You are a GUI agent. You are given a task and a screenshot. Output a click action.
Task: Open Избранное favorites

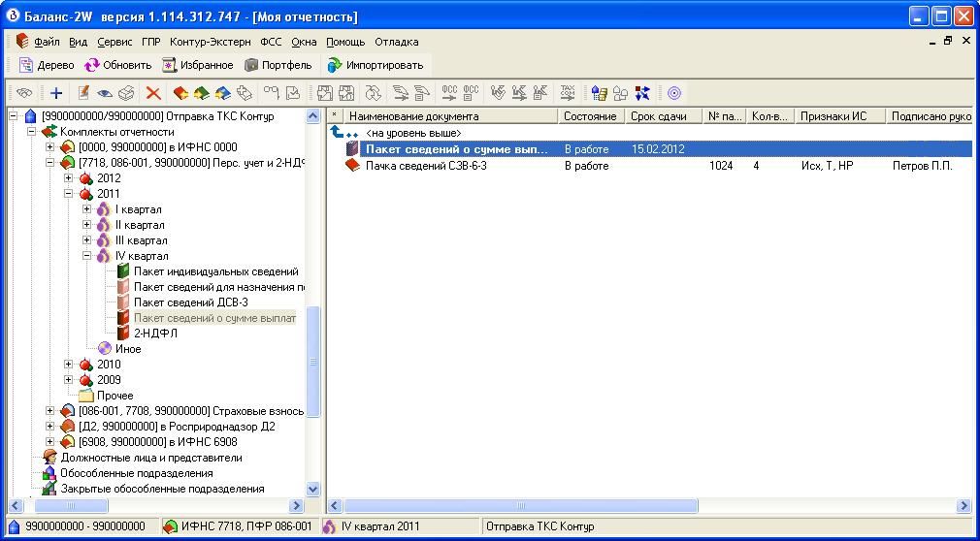[197, 65]
